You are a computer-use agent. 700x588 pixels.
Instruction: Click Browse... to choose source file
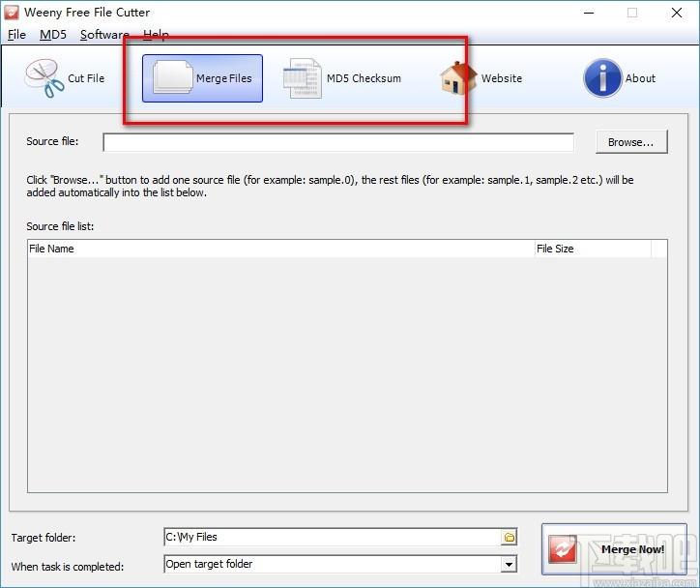click(631, 142)
